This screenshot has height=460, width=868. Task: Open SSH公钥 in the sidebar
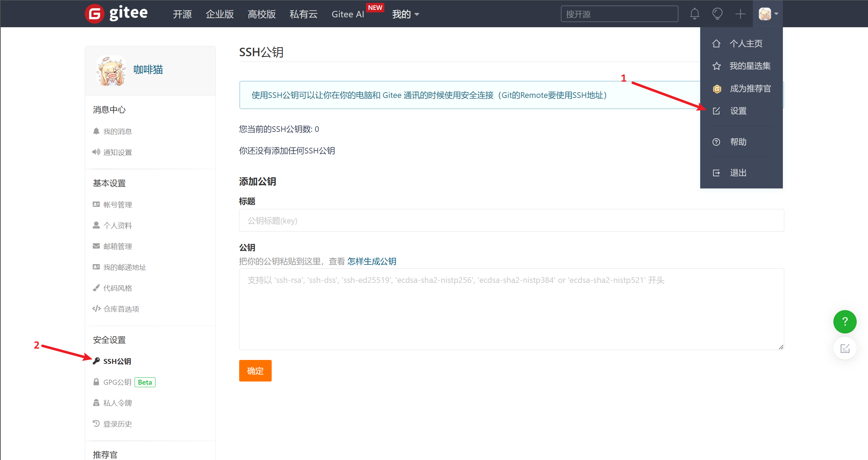(117, 361)
